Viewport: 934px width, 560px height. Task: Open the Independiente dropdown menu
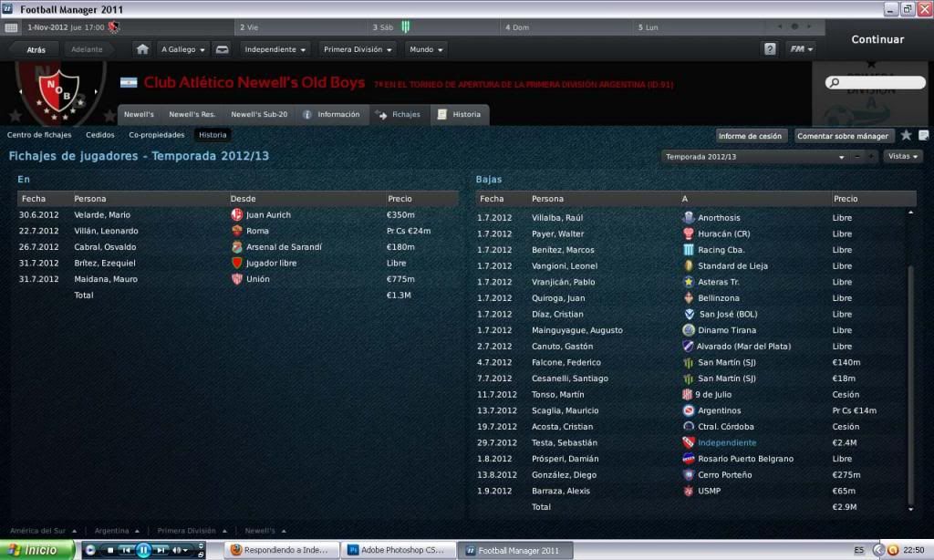click(x=275, y=49)
